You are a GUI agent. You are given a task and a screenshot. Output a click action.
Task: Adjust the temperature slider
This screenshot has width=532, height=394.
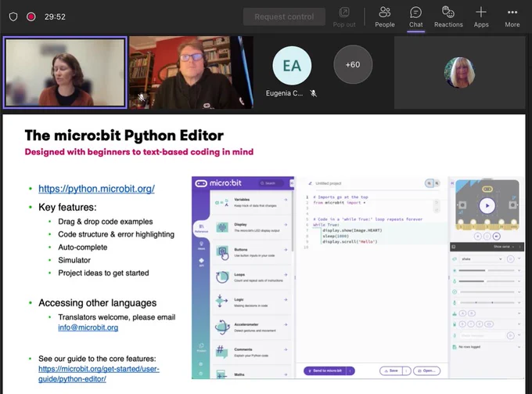tap(487, 281)
